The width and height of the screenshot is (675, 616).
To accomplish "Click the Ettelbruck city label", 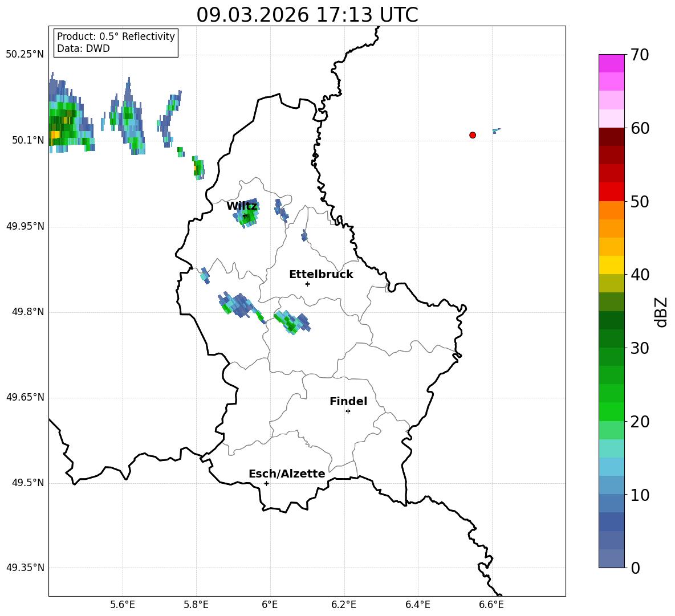I will [321, 275].
